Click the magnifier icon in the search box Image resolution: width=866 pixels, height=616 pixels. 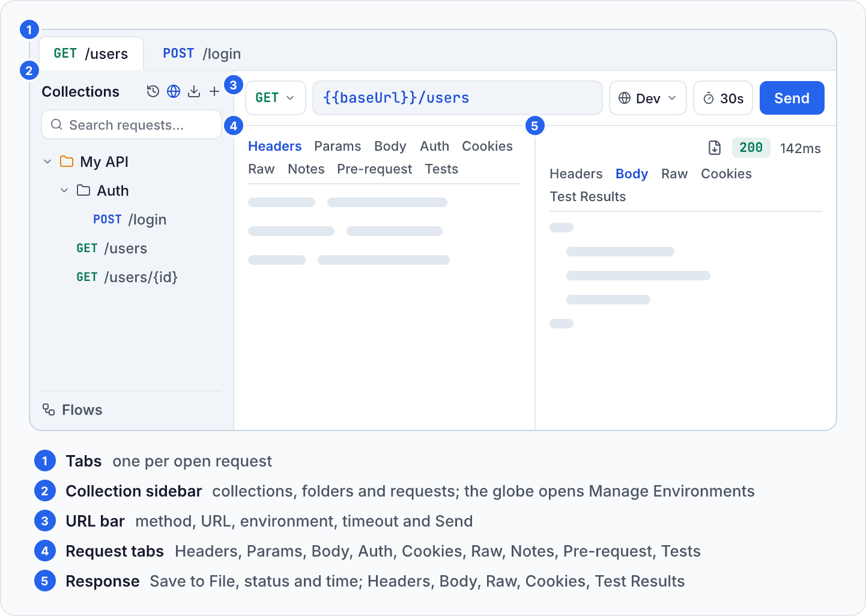point(56,124)
